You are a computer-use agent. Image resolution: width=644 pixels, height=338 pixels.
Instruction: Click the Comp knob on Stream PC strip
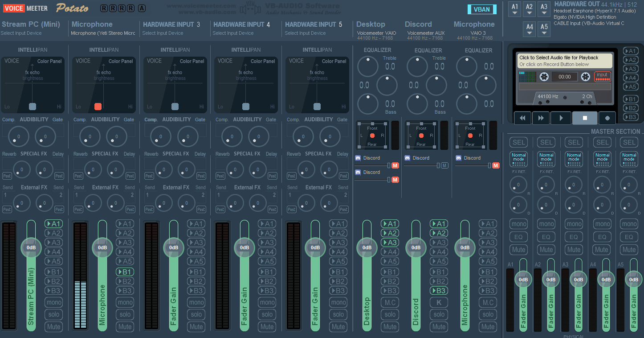(19, 136)
